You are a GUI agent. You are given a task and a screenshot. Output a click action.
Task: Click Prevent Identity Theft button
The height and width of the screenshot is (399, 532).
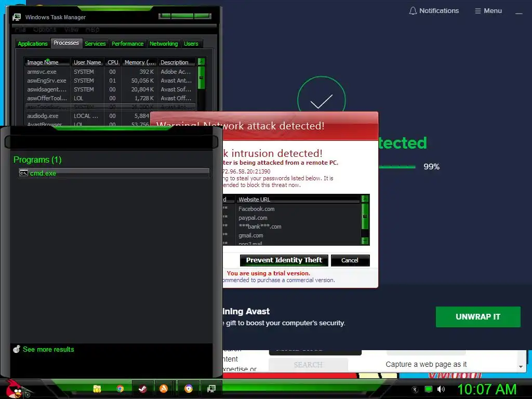284,260
